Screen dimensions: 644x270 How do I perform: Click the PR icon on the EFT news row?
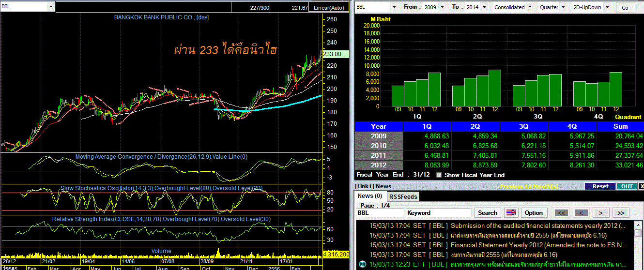(x=362, y=264)
